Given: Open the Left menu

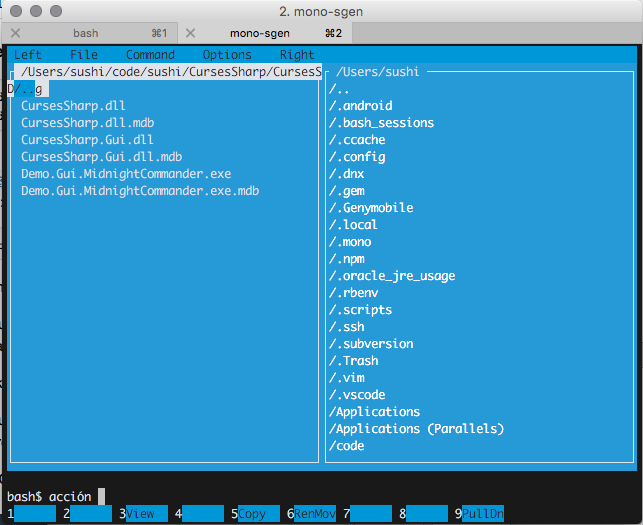Looking at the screenshot, I should pyautogui.click(x=27, y=55).
